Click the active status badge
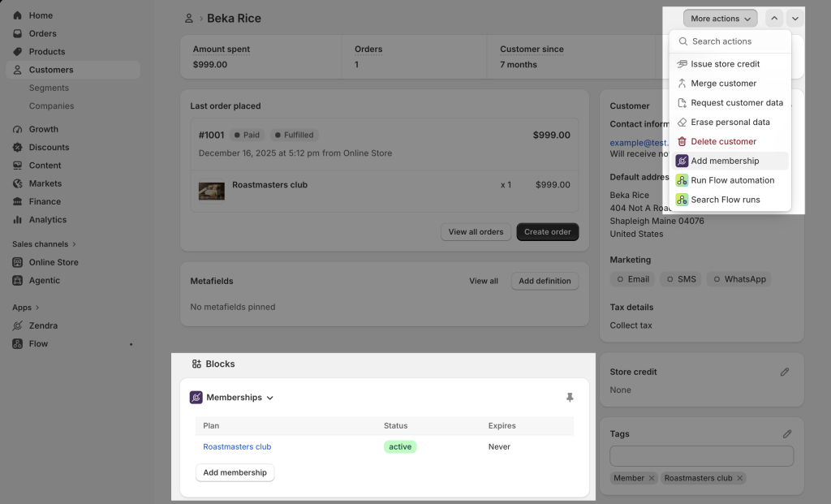 click(x=400, y=446)
